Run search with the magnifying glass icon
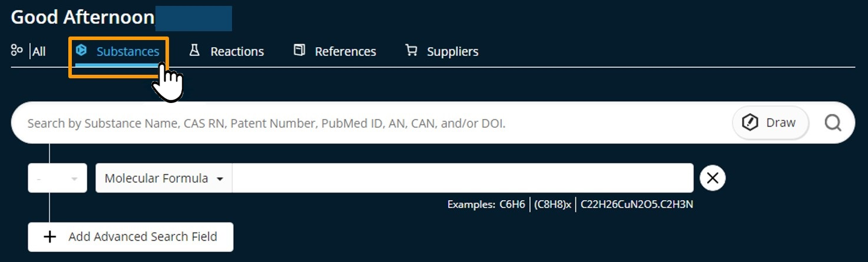868x262 pixels. tap(833, 122)
